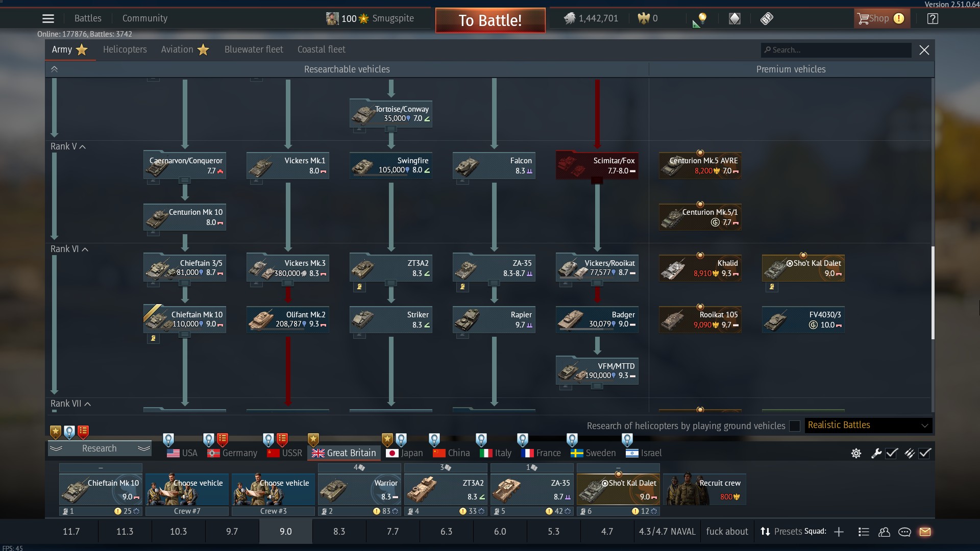Viewport: 980px width, 551px height.
Task: Click the plus to invite to squad
Action: pos(839,532)
